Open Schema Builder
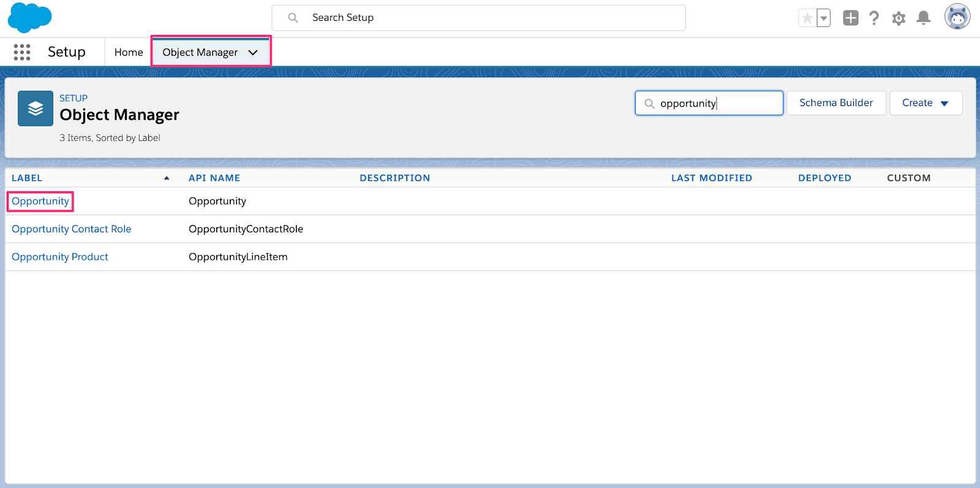Screen dimensions: 980x488 click(836, 103)
